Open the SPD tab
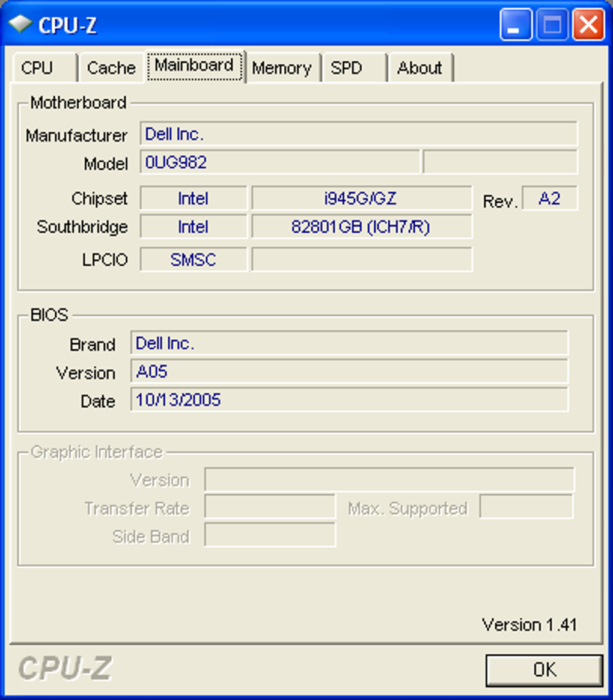 pyautogui.click(x=354, y=68)
